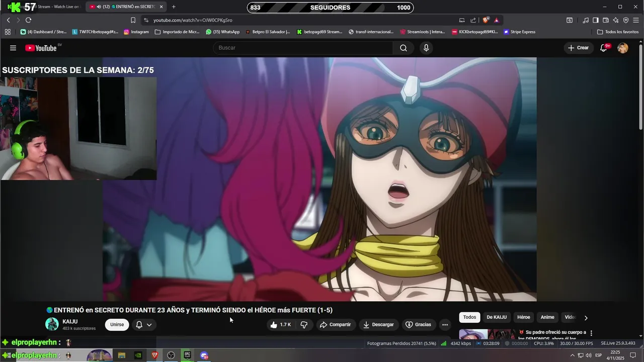Click the Descargar download button

coord(378,325)
